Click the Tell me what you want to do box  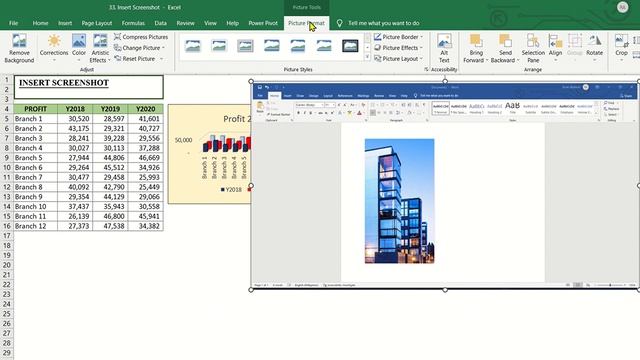click(x=383, y=23)
